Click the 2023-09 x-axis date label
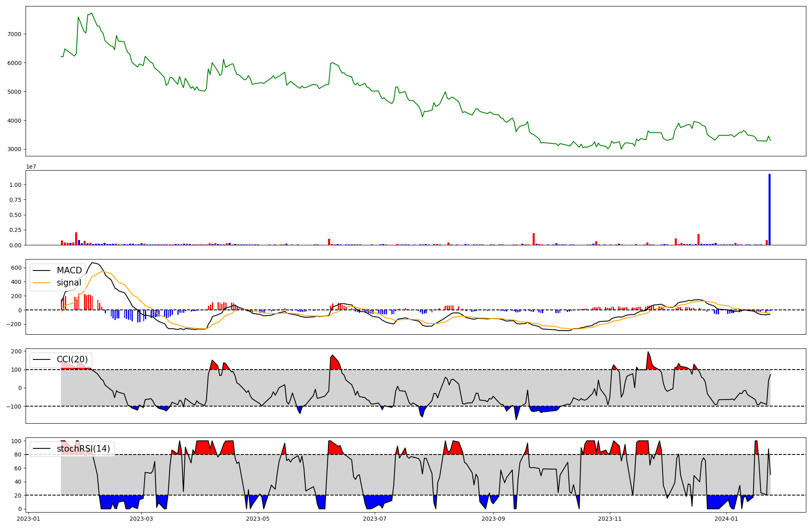Image resolution: width=812 pixels, height=528 pixels. (x=493, y=519)
